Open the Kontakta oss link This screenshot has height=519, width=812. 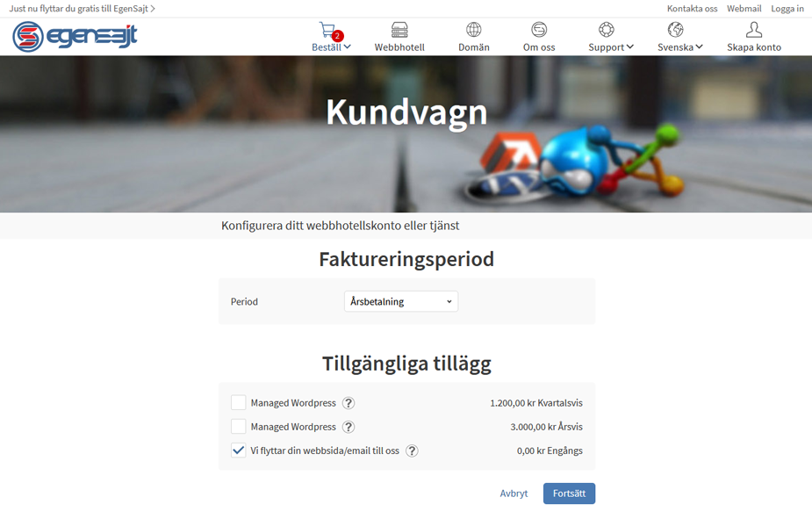692,9
